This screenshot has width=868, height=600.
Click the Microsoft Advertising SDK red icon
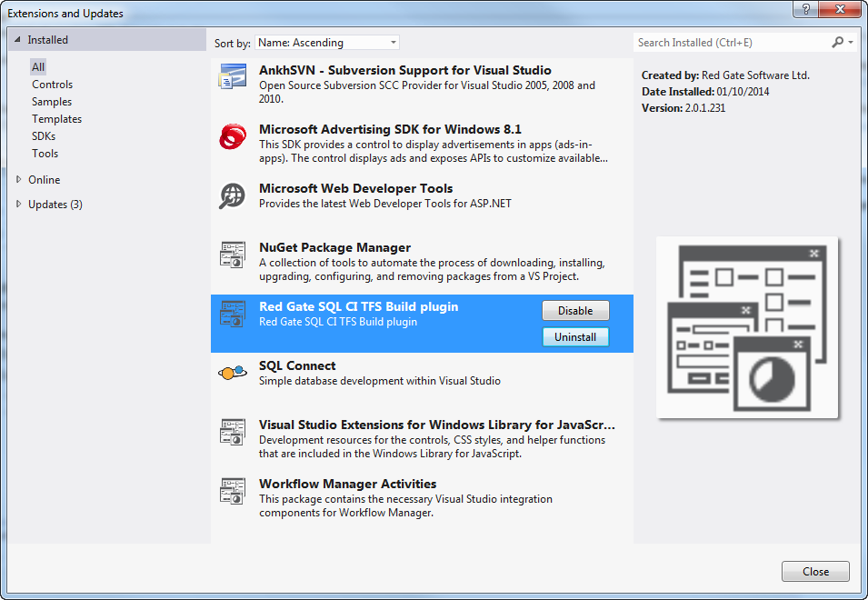(x=233, y=136)
